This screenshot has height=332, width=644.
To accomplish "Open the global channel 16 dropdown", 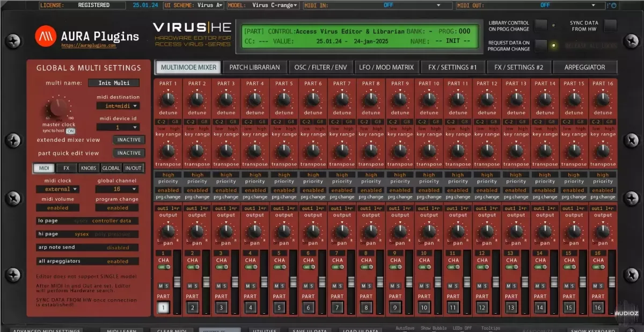I will 118,189.
